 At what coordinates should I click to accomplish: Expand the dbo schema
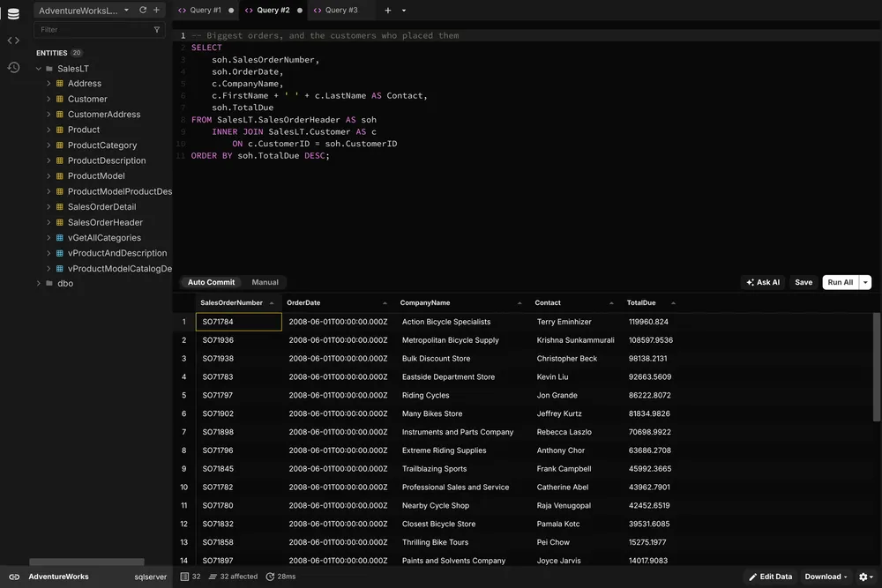tap(39, 283)
